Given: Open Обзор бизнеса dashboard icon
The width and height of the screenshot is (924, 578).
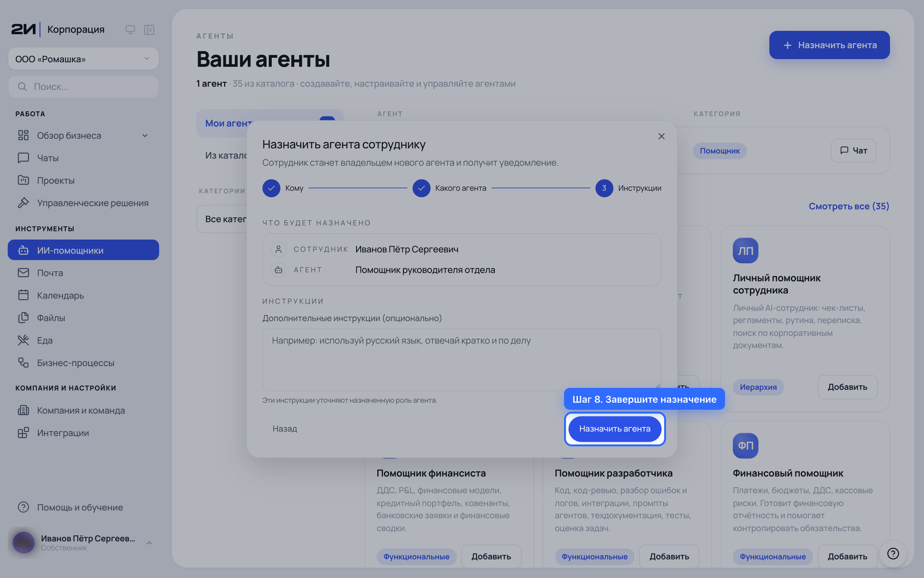Looking at the screenshot, I should pyautogui.click(x=23, y=135).
